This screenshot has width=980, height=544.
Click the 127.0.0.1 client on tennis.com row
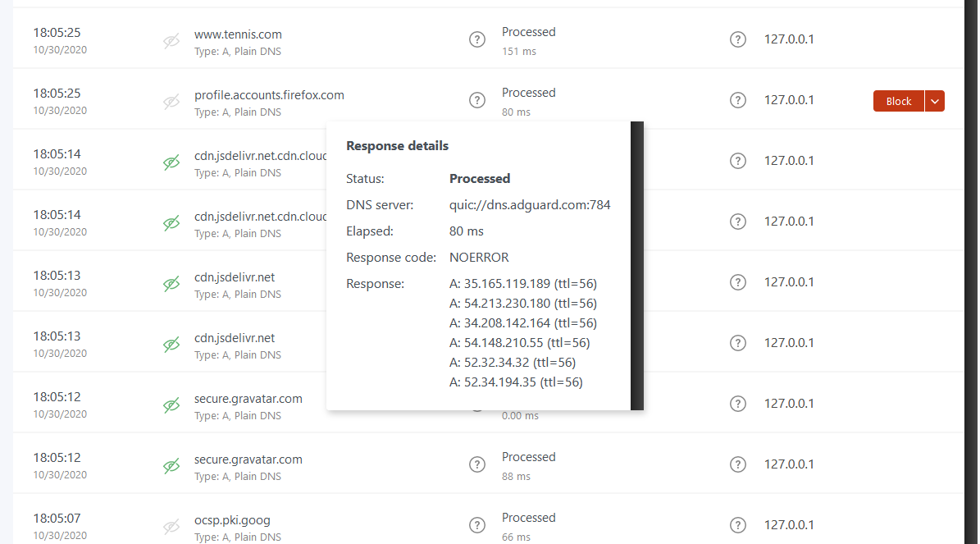(789, 39)
